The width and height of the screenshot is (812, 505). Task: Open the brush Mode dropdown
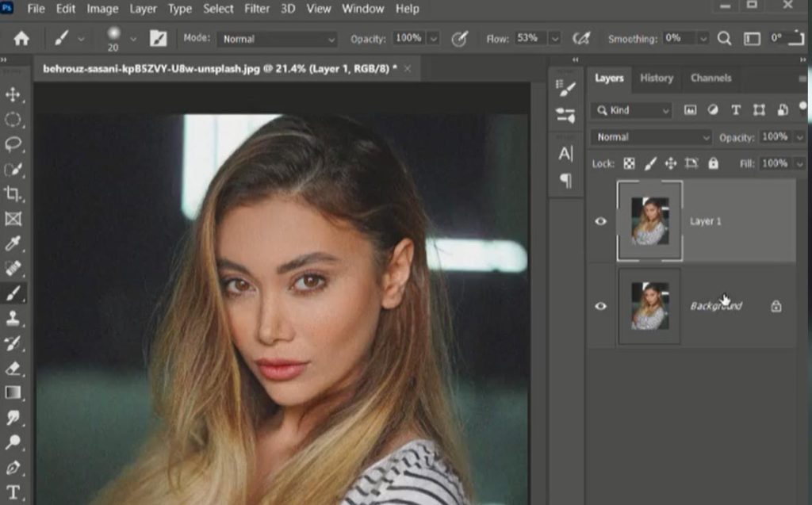coord(278,39)
